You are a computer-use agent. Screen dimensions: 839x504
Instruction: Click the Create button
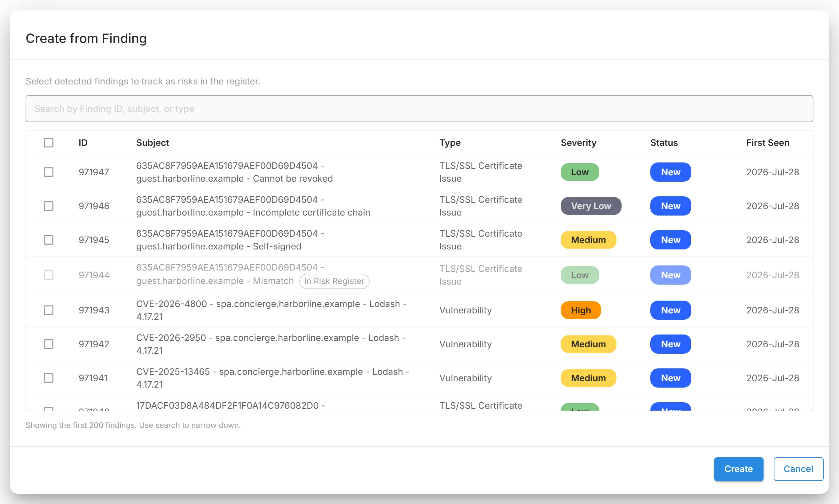[x=739, y=469]
